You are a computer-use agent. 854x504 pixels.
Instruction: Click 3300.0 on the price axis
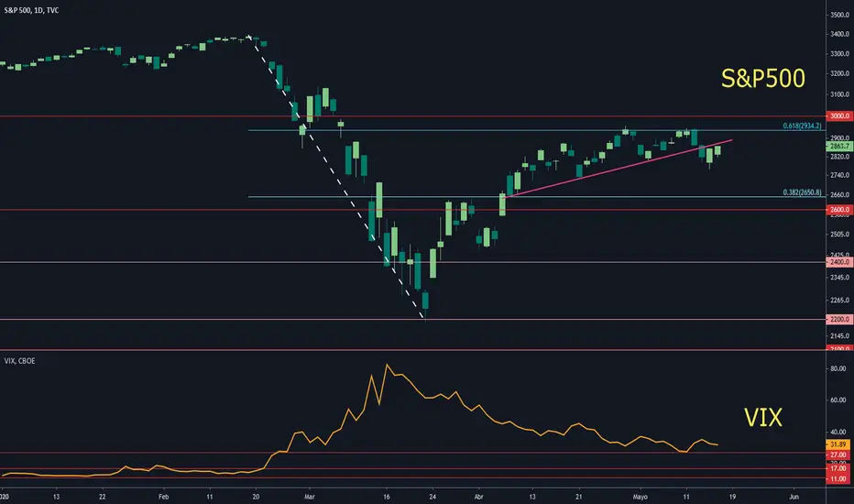pos(840,54)
